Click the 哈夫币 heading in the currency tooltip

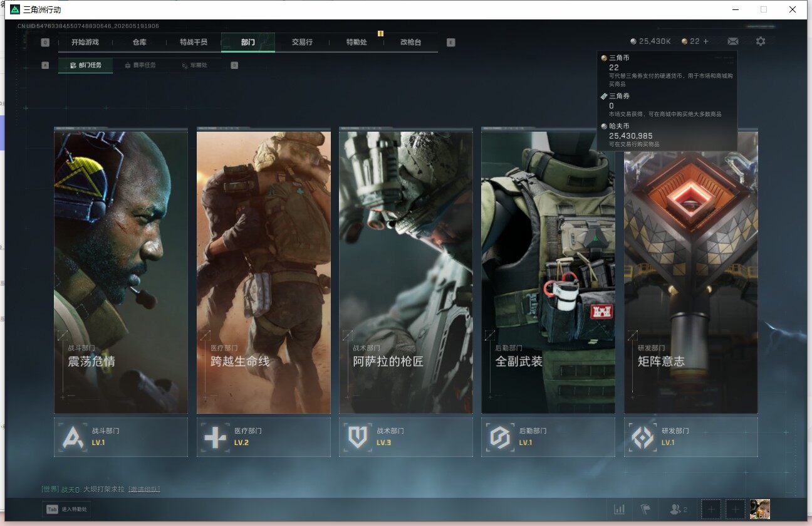pos(620,126)
